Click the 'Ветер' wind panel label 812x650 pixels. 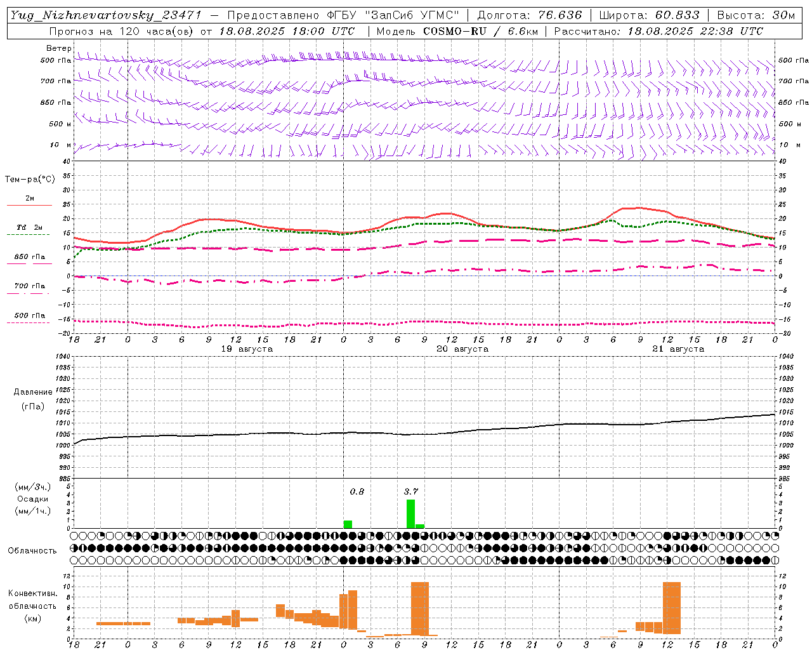coord(59,48)
